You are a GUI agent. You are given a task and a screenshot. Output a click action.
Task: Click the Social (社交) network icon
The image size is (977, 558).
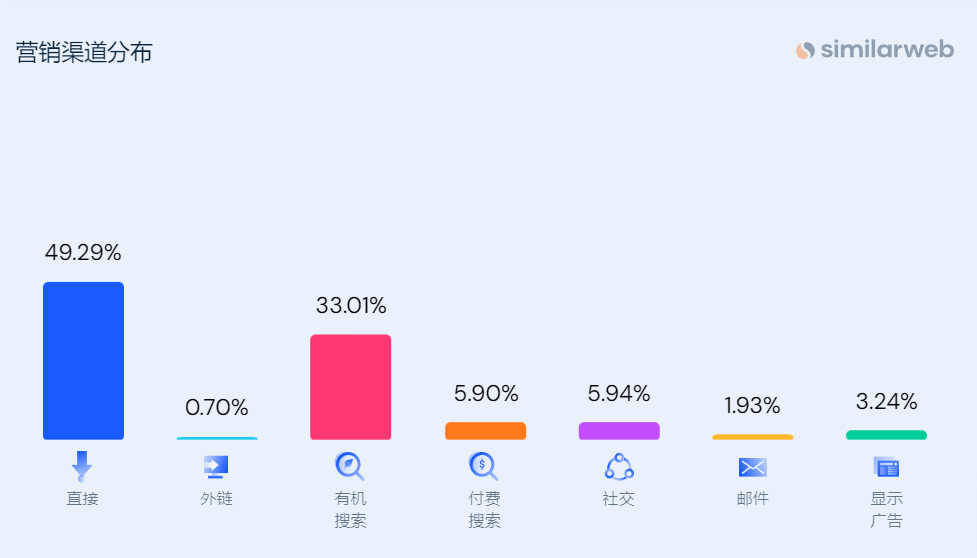click(619, 467)
